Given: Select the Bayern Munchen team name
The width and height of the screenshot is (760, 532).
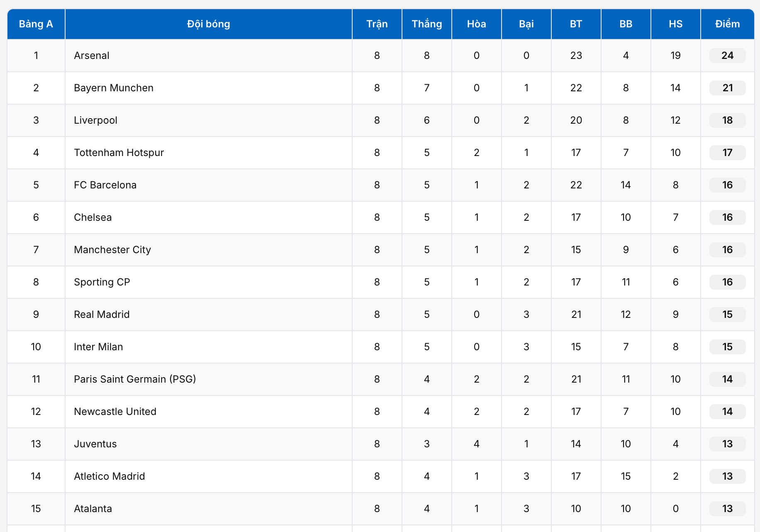Looking at the screenshot, I should (x=114, y=88).
